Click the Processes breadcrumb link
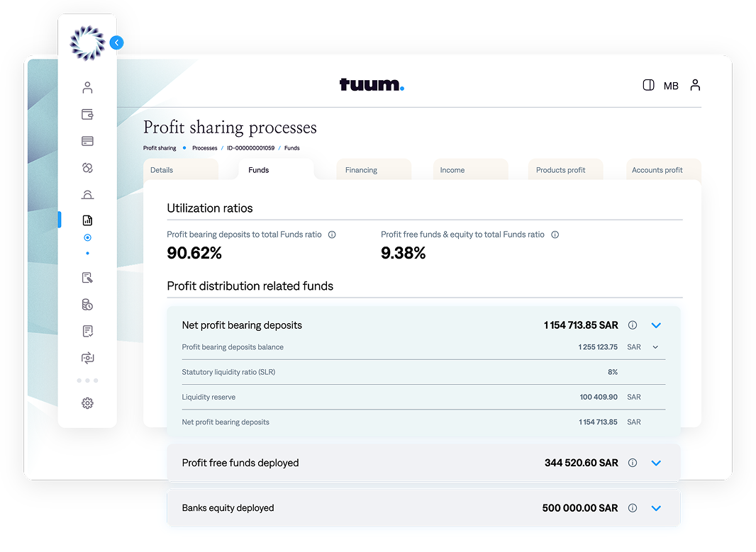 coord(204,148)
